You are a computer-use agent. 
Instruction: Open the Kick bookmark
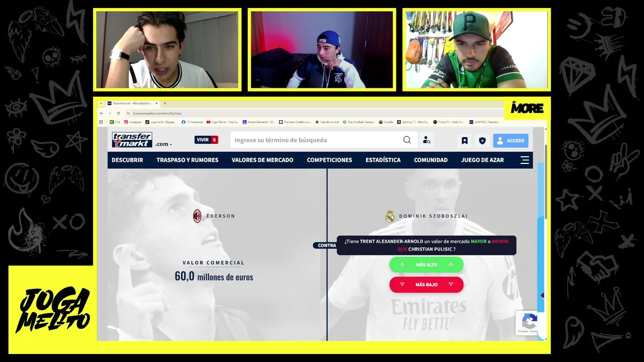[x=115, y=122]
